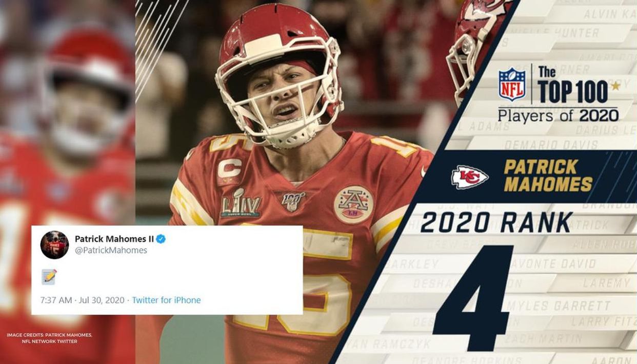Screen dimensions: 637x364
Task: Click the NFL shield logo
Action: (x=512, y=84)
